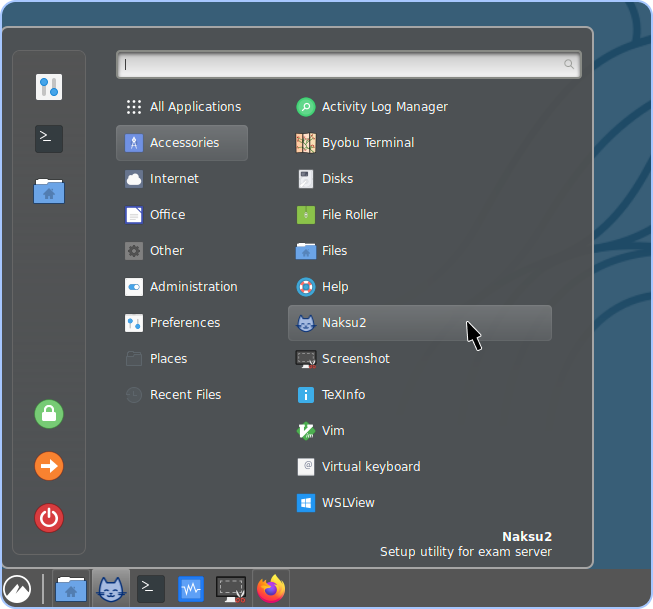Open settings icon in favorites sidebar
653x609 pixels.
click(49, 87)
